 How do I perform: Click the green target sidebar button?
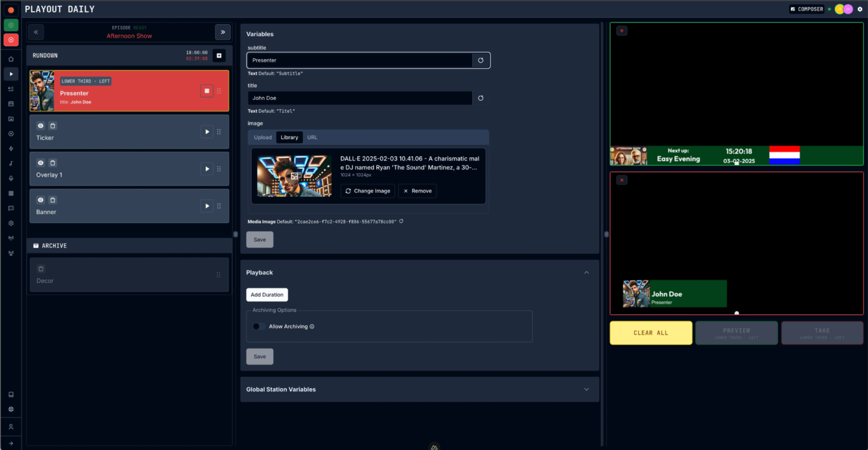coord(11,25)
